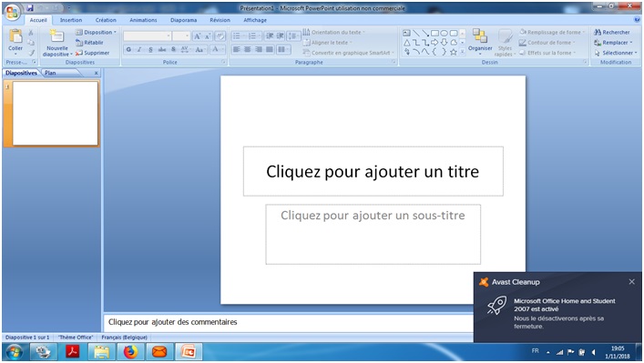
Task: Switch to the Plan pane tab
Action: pyautogui.click(x=50, y=73)
